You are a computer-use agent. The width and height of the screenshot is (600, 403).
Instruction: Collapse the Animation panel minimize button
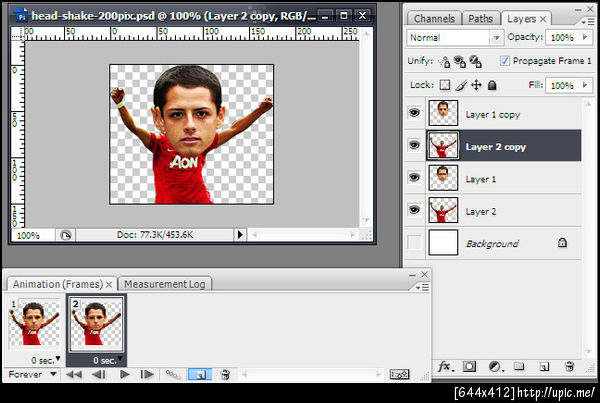pyautogui.click(x=412, y=275)
